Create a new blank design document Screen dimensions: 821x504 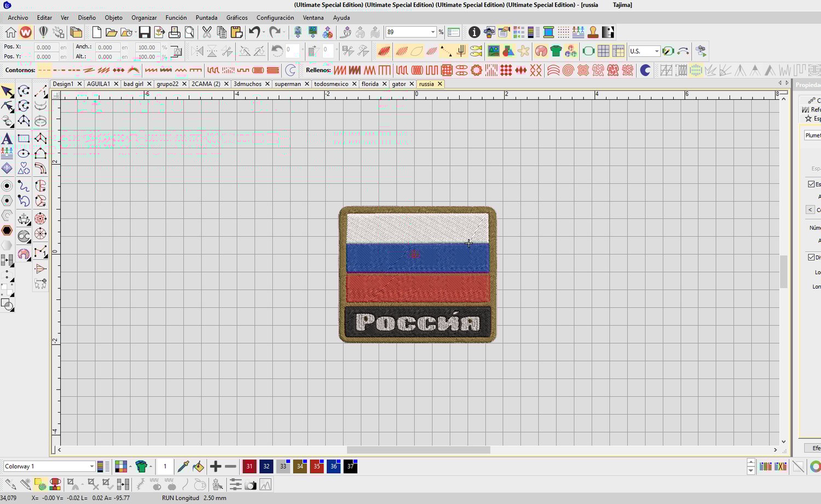[96, 32]
